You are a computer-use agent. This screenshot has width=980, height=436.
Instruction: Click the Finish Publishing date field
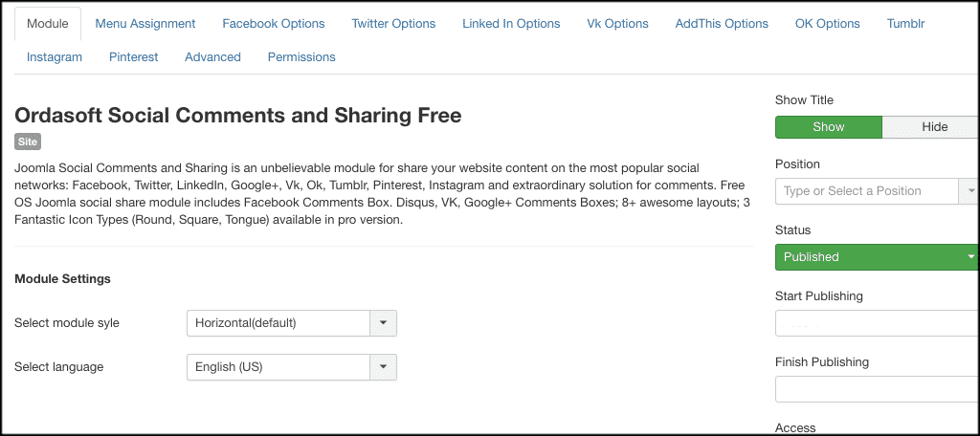[x=878, y=389]
